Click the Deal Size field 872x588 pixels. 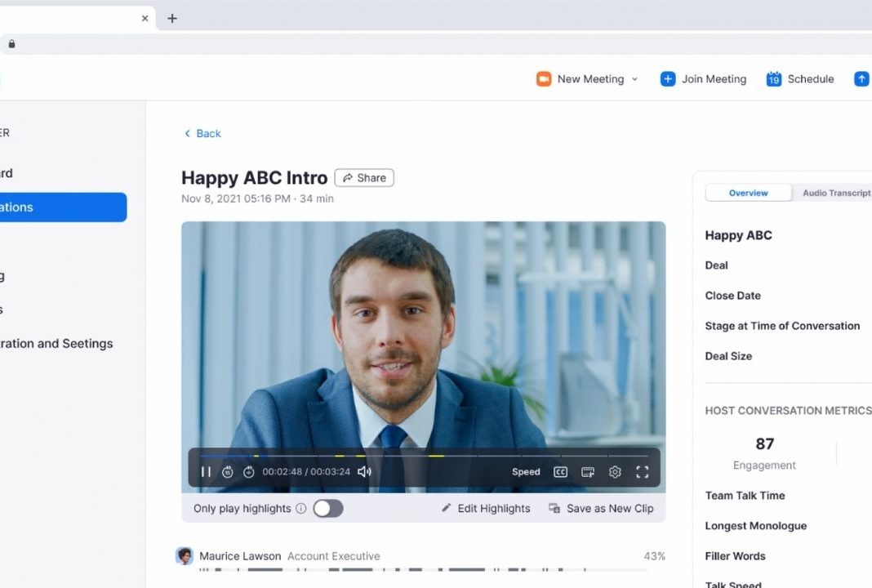click(728, 356)
